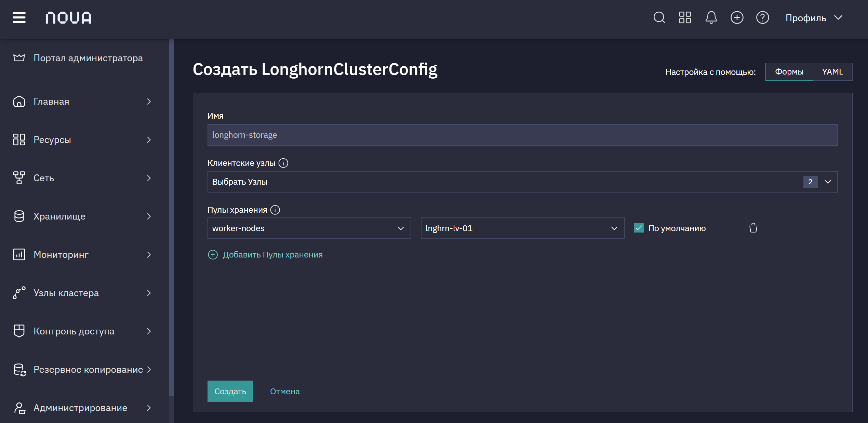Click Добавить Пулы хранения link

[272, 255]
